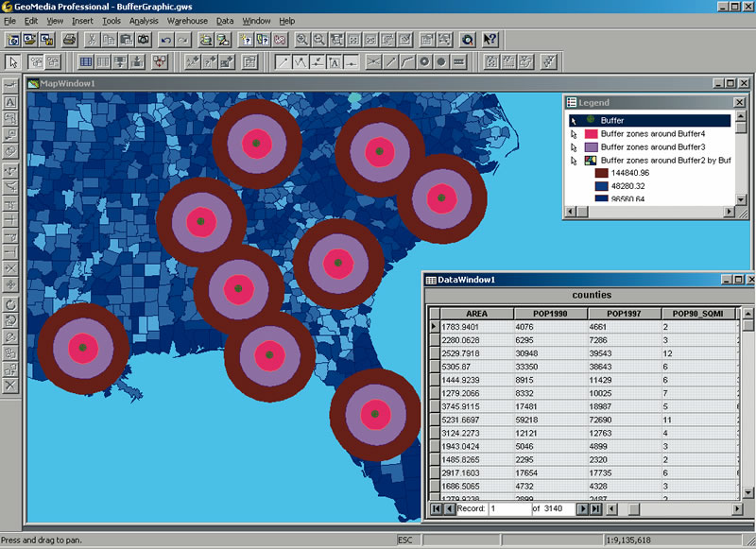Open the Warehouse menu
The height and width of the screenshot is (549, 756).
[x=187, y=21]
